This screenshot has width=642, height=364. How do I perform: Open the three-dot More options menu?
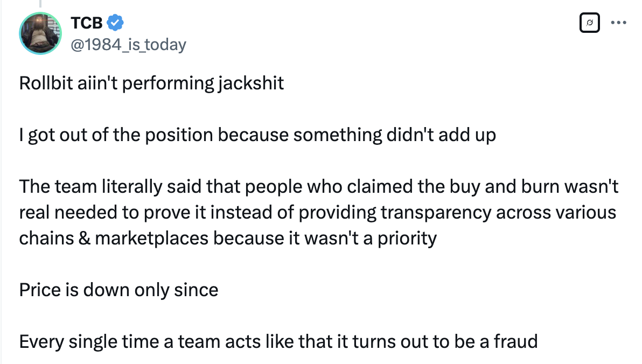pos(618,23)
